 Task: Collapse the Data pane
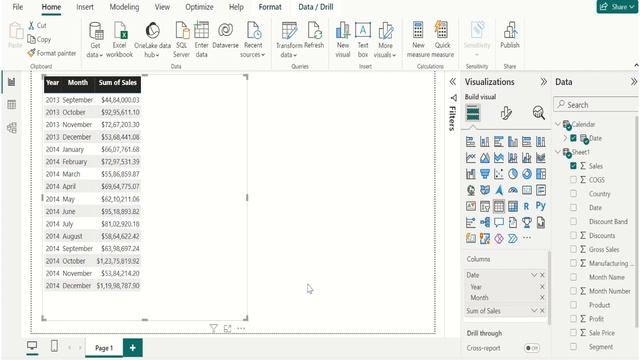click(x=633, y=82)
